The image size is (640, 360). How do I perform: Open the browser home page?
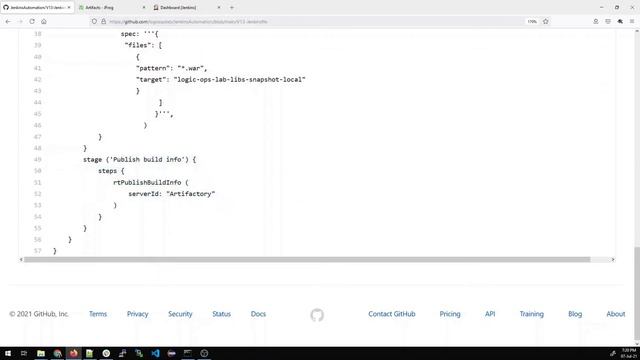coord(44,21)
